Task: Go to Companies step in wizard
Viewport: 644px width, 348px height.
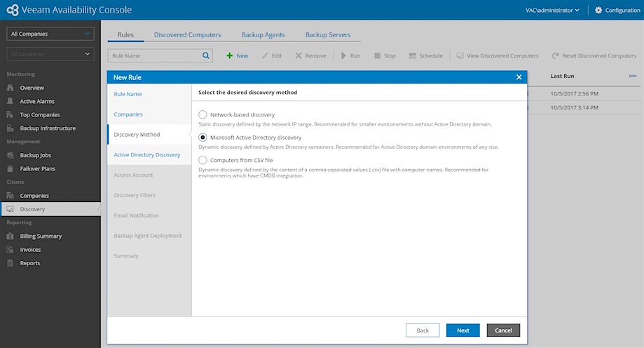Action: pyautogui.click(x=128, y=114)
